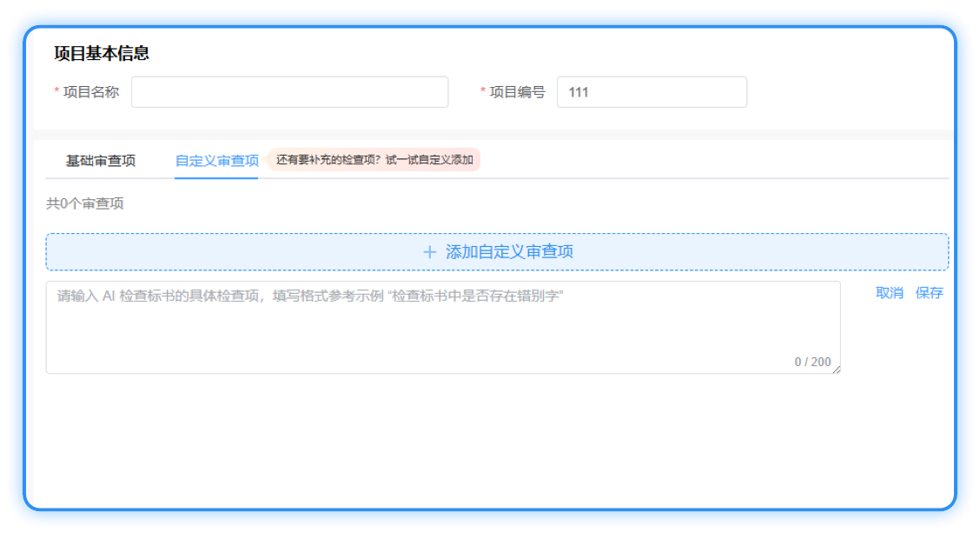Screen dimensions: 980x539
Task: Click the 还有要补充的检查项 hint bubble
Action: coord(374,160)
